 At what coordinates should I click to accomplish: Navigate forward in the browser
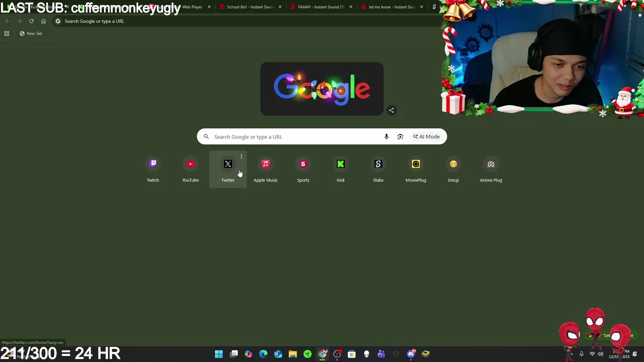(x=19, y=21)
